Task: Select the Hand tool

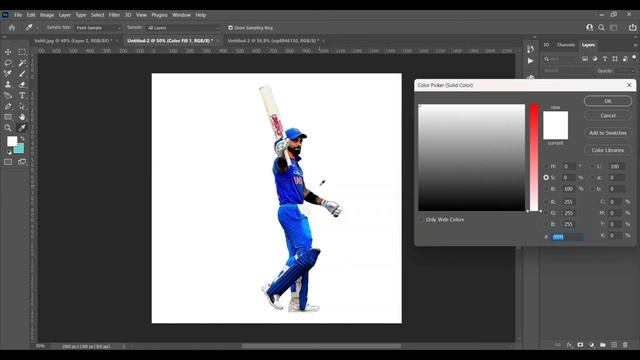Action: tap(22, 117)
